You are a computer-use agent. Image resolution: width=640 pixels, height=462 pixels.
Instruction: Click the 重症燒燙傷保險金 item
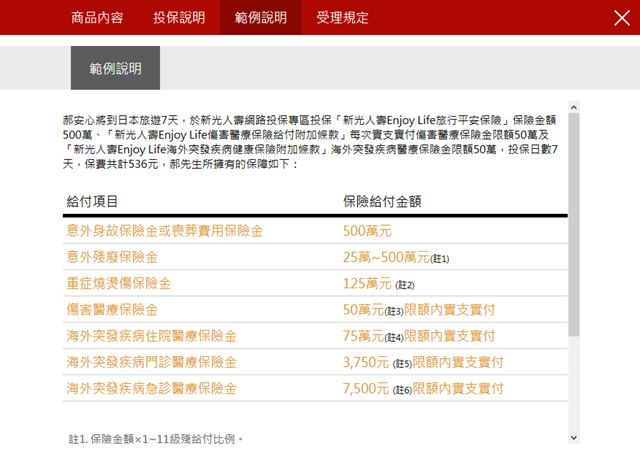pos(119,283)
